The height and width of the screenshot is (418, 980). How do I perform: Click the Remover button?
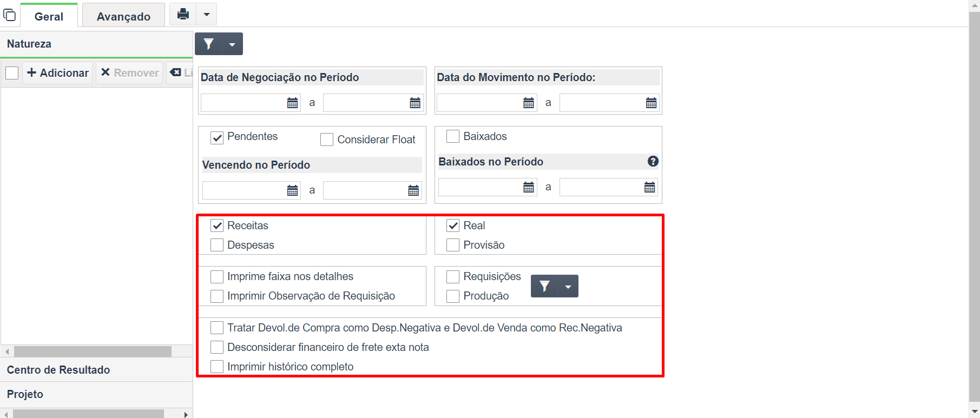(129, 72)
